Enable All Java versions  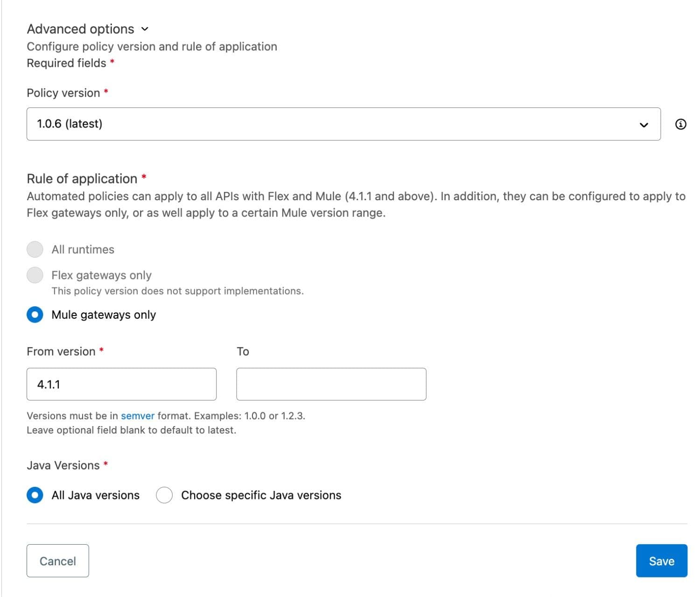[x=35, y=495]
